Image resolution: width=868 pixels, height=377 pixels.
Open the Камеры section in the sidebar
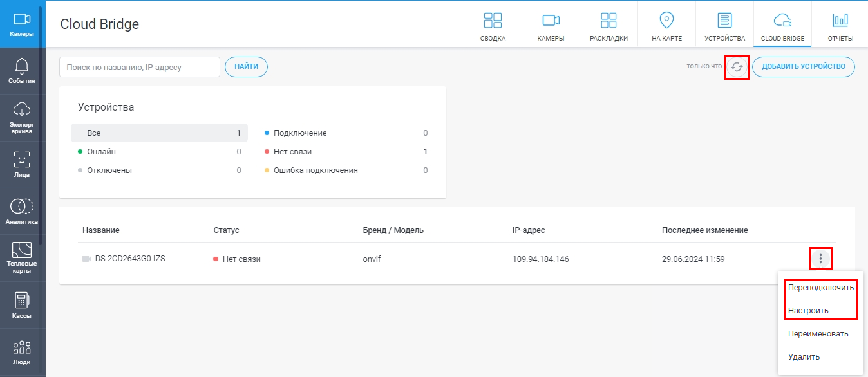22,24
